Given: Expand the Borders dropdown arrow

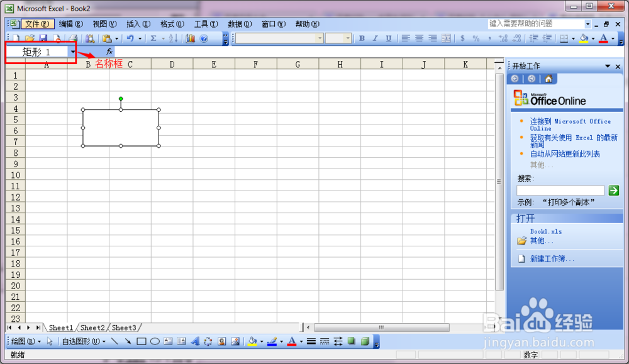Looking at the screenshot, I should [573, 38].
